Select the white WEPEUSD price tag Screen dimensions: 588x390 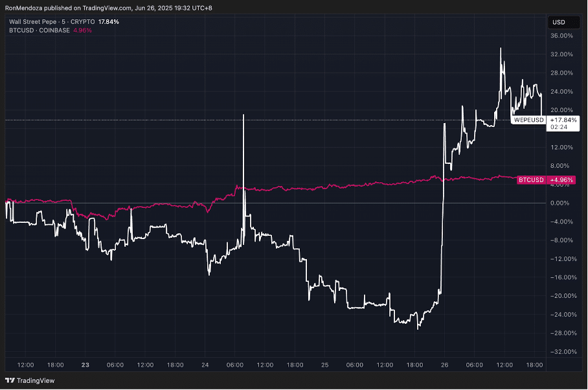point(528,120)
